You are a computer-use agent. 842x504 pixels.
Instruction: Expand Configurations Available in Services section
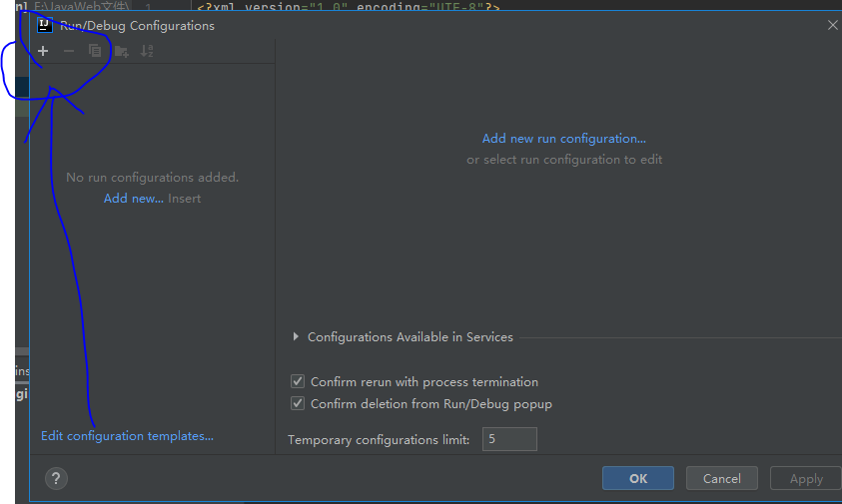tap(296, 336)
